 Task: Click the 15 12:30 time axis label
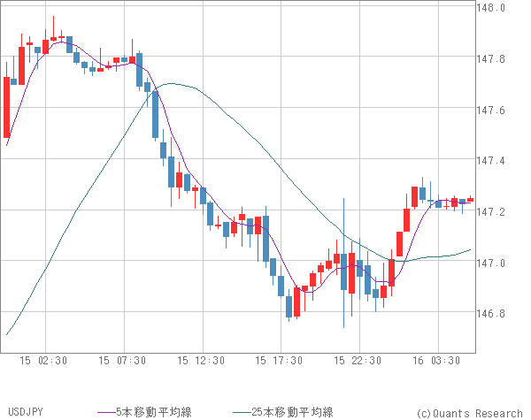pyautogui.click(x=201, y=361)
